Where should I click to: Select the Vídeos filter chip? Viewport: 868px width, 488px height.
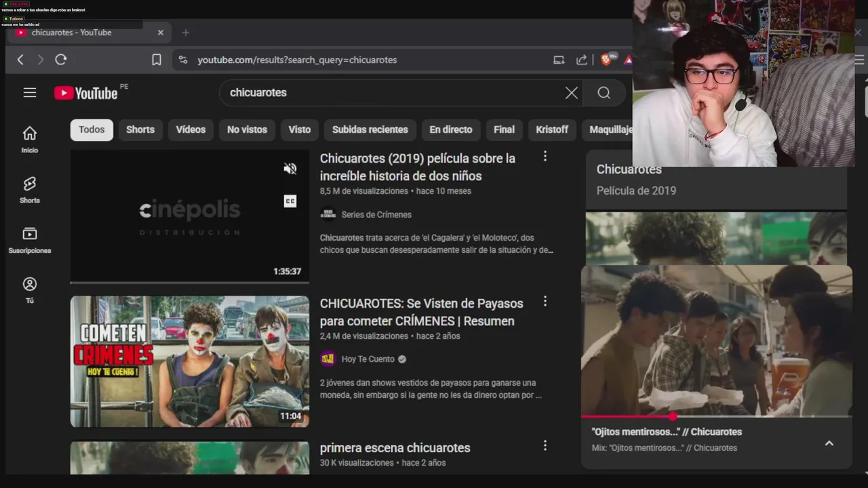click(x=191, y=129)
